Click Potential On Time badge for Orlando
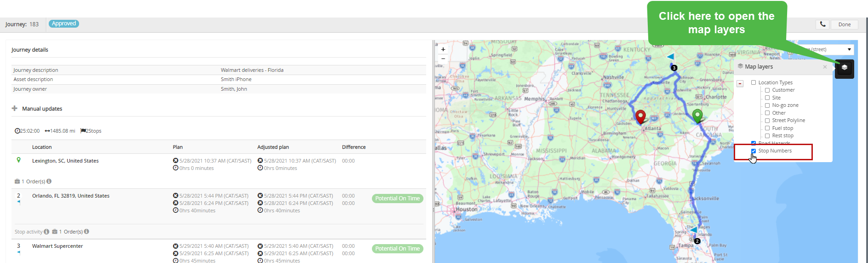 [397, 199]
